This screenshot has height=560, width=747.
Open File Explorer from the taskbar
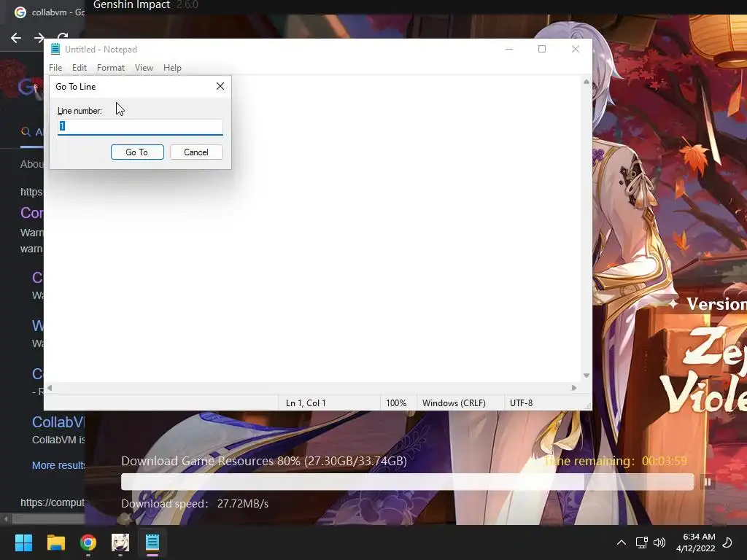point(55,542)
